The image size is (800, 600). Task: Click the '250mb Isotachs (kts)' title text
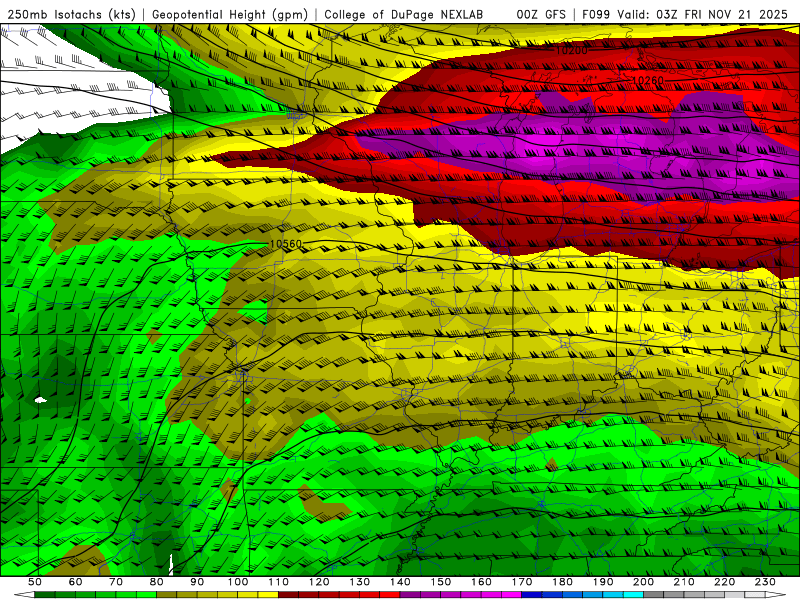point(71,15)
